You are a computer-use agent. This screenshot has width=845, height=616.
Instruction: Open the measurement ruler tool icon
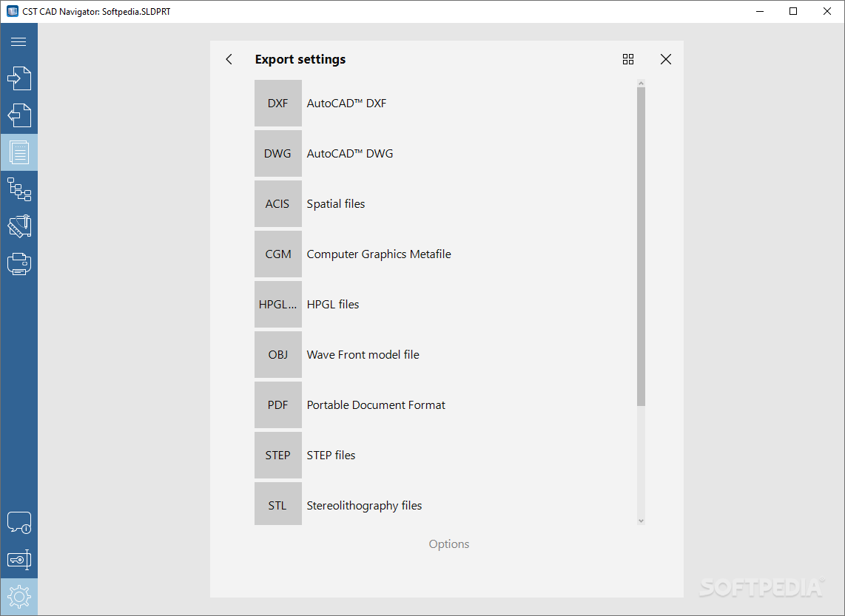coord(18,227)
